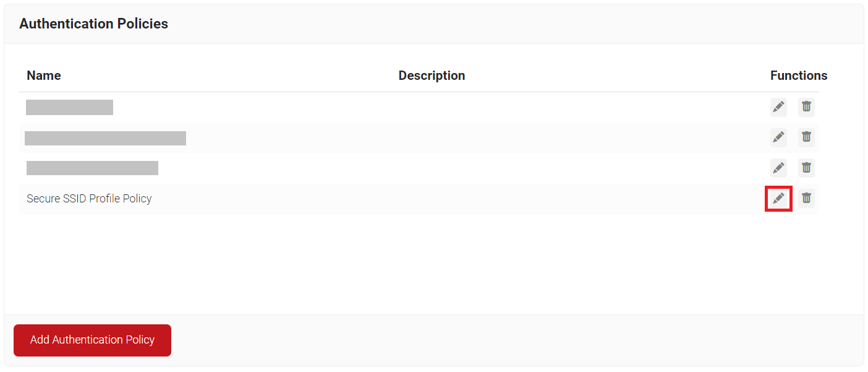
Task: Select the Secure SSID Profile Policy name
Action: click(89, 199)
